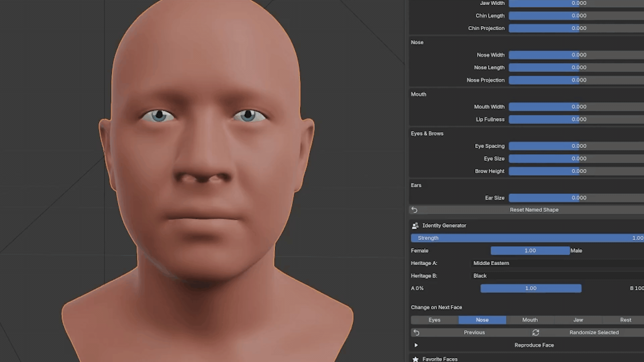
Task: Click the Chin Length slider
Action: point(576,16)
